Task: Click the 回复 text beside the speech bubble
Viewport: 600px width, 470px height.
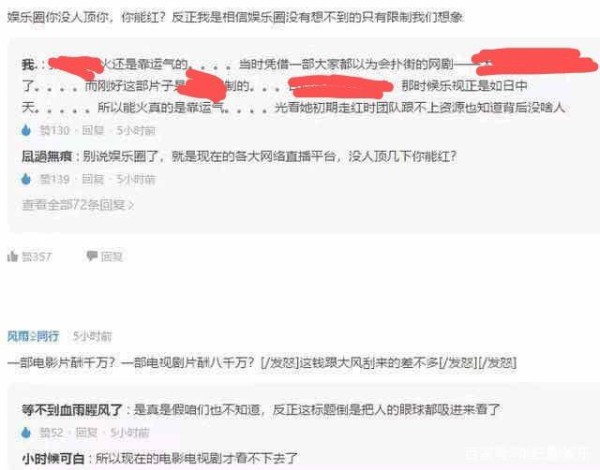Action: [x=111, y=256]
